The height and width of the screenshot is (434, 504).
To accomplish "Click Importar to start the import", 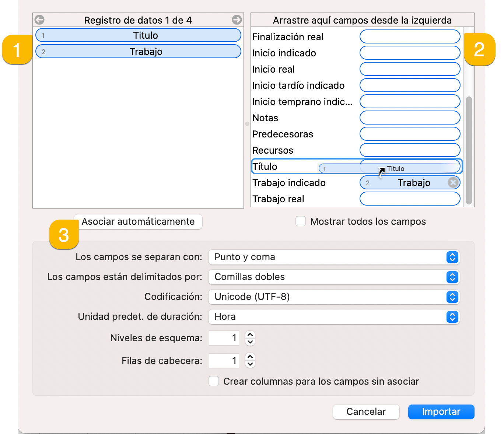I will pyautogui.click(x=441, y=412).
